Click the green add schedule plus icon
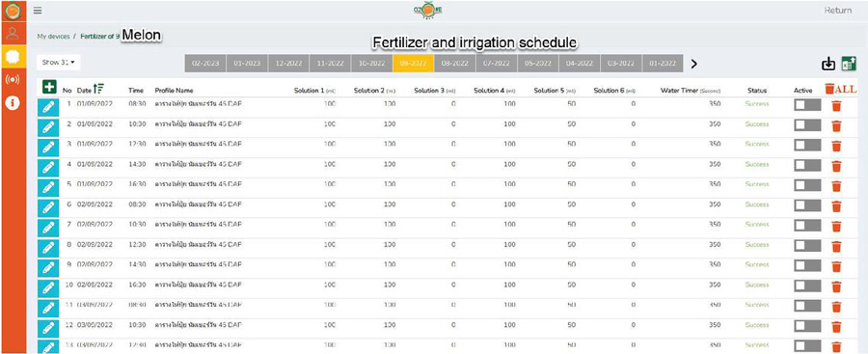 pyautogui.click(x=49, y=87)
